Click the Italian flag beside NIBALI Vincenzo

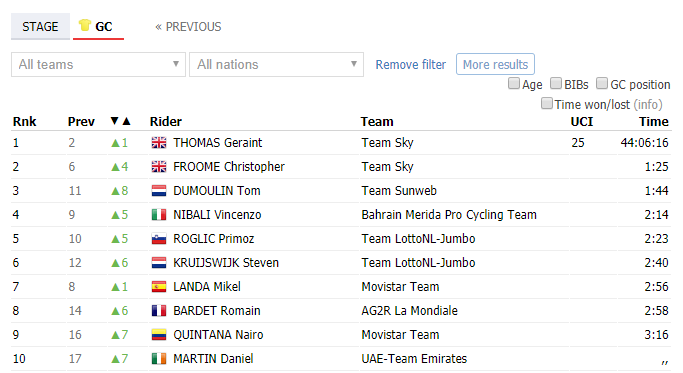pos(159,214)
